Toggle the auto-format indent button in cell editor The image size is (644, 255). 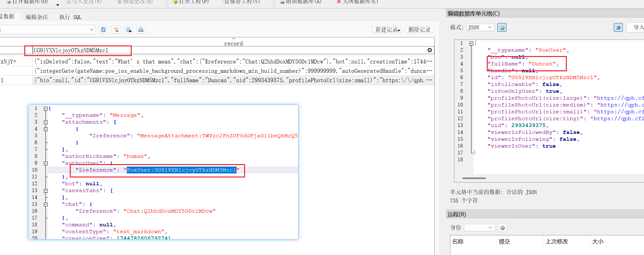(618, 27)
